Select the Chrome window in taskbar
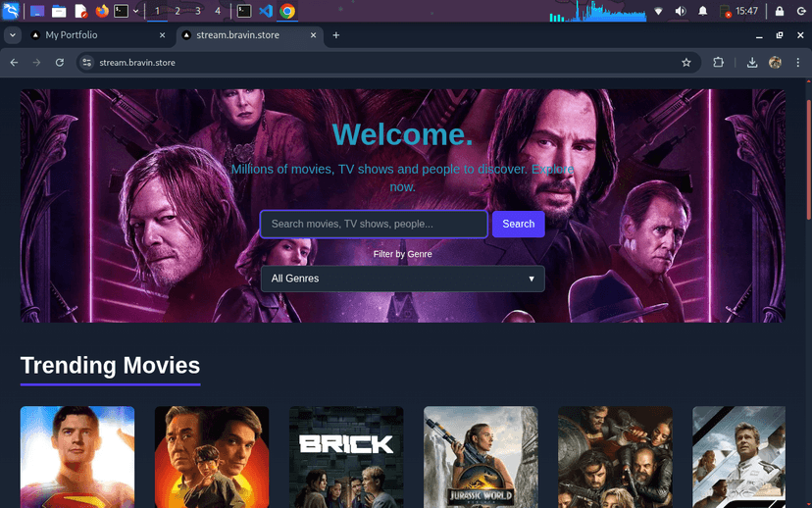The height and width of the screenshot is (508, 812). (x=287, y=11)
